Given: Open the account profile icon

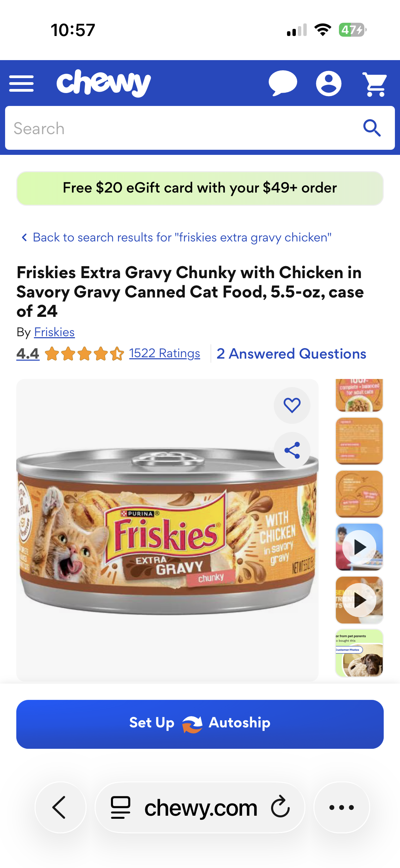Looking at the screenshot, I should click(x=328, y=83).
